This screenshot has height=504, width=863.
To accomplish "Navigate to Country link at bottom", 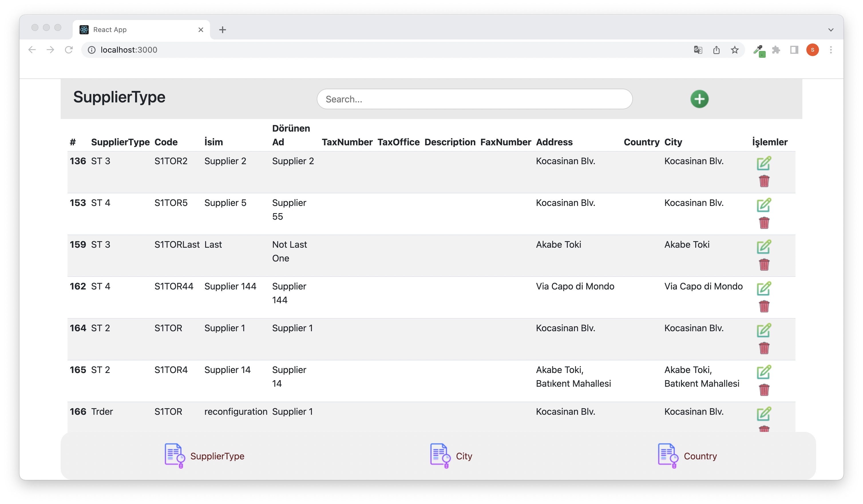I will tap(700, 456).
